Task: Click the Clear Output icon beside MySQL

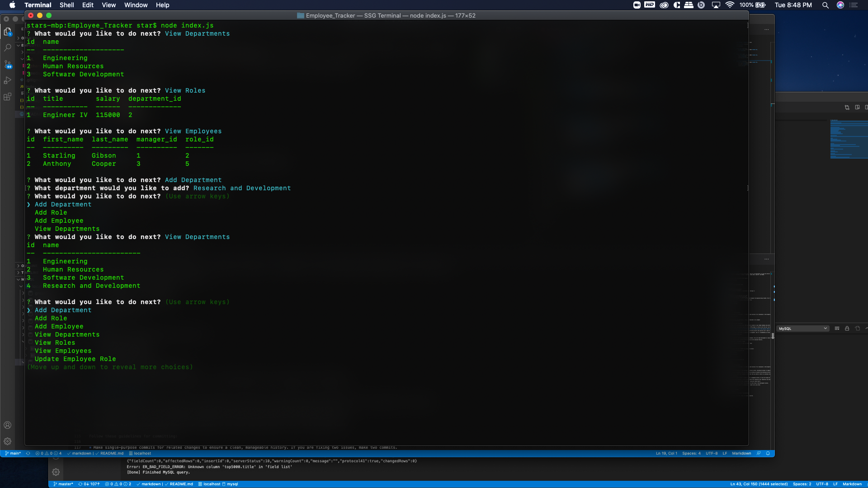Action: pyautogui.click(x=837, y=328)
